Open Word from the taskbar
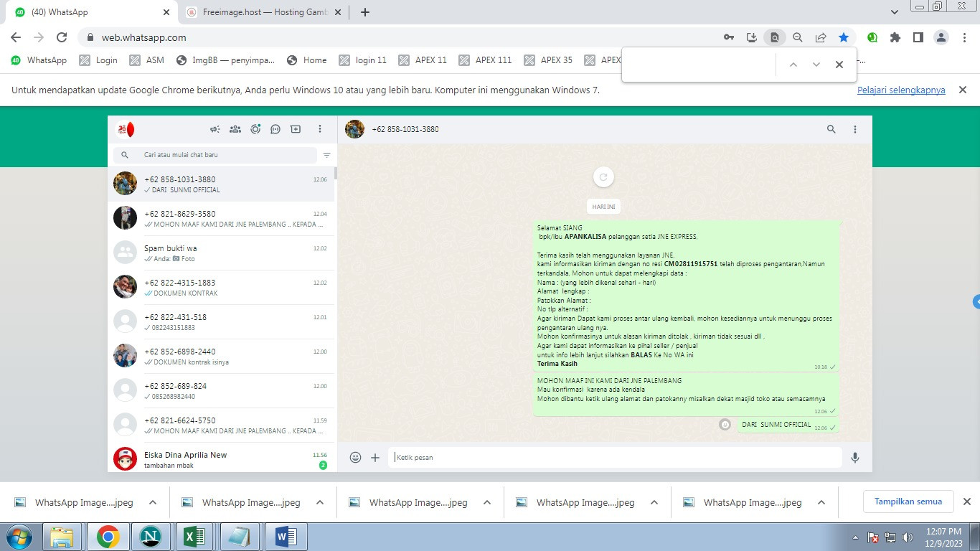The image size is (980, 551). pos(286,537)
